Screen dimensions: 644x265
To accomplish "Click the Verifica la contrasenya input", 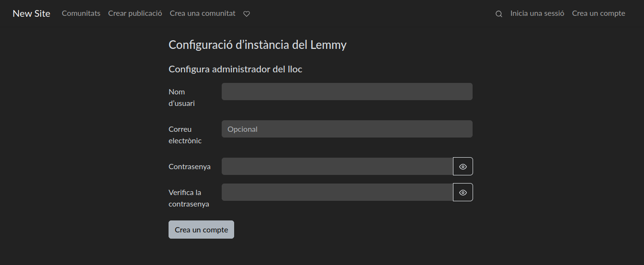I will pyautogui.click(x=337, y=192).
